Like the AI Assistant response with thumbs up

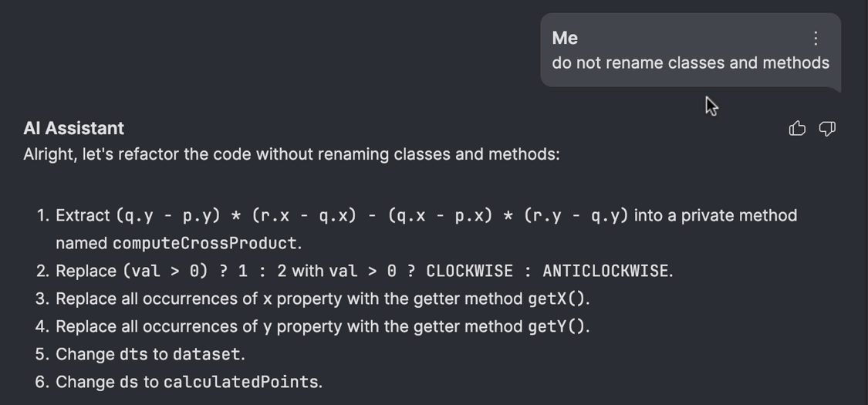796,128
